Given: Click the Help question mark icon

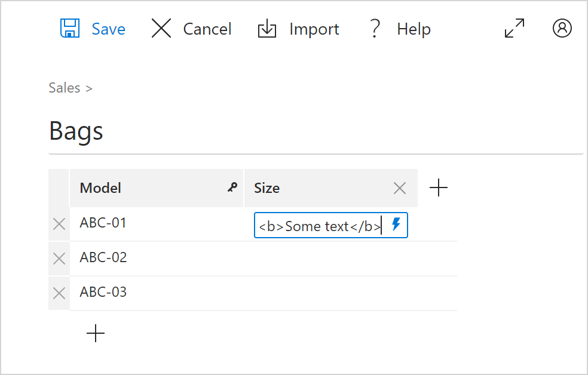Looking at the screenshot, I should 375,29.
